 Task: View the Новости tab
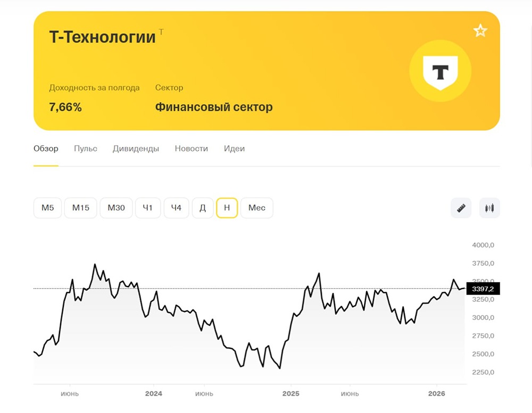[191, 149]
